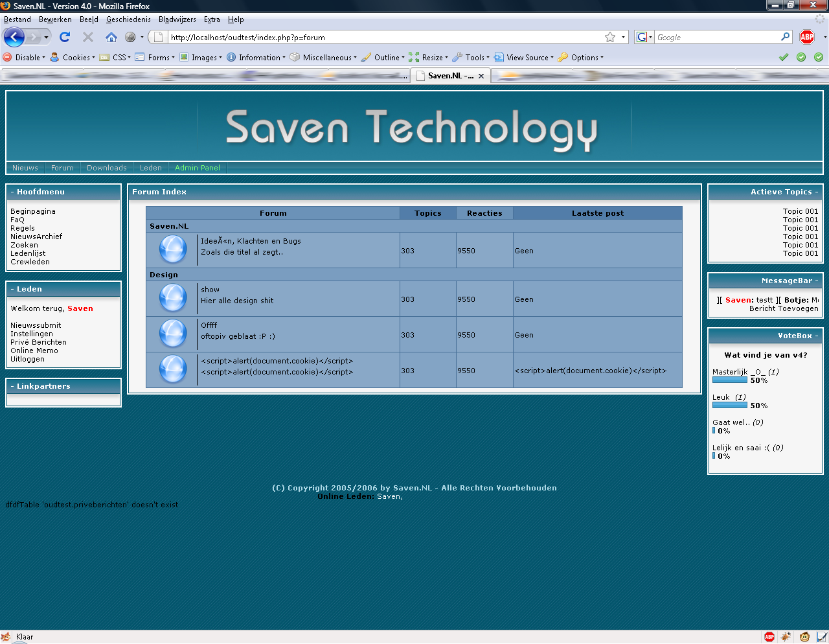
Task: Open the Resize toolbar dropdown
Action: (x=428, y=57)
